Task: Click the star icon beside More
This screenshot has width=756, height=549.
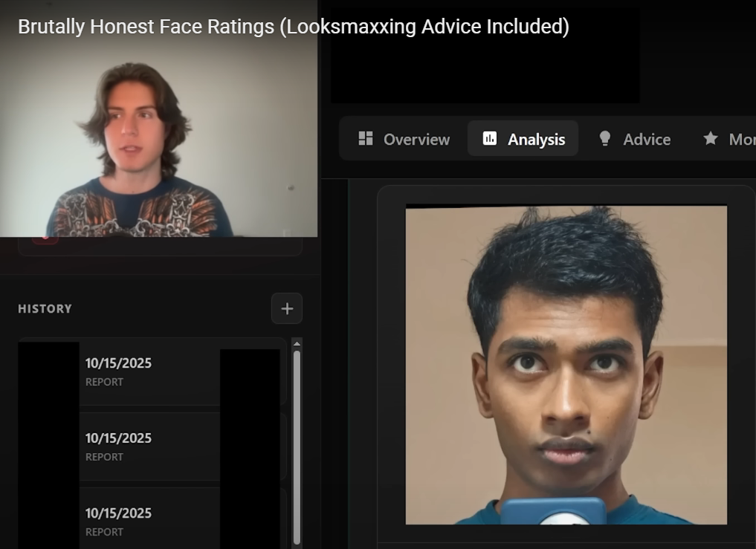Action: click(x=711, y=139)
